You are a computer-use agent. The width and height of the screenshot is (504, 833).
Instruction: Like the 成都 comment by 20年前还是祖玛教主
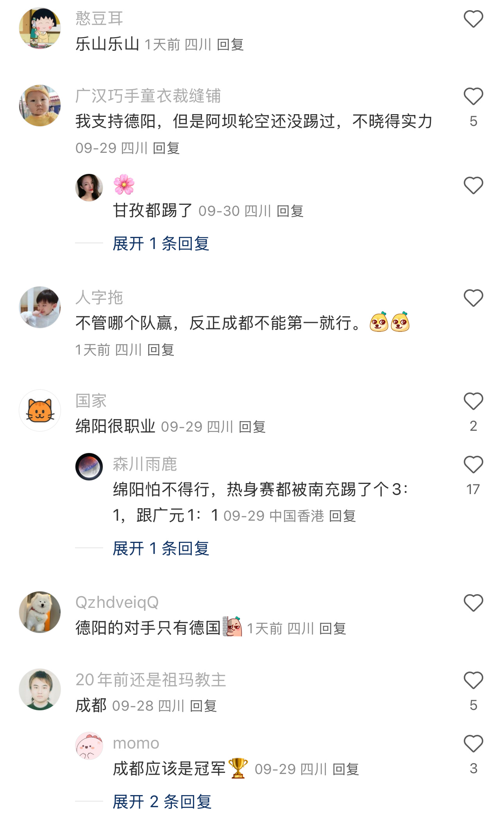click(473, 680)
